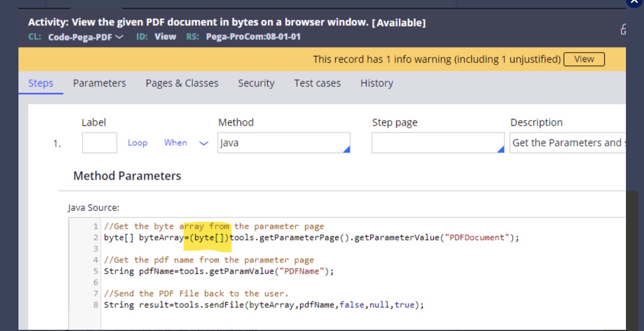Screen dimensions: 644x331
Task: Open the Test cases tab
Action: coord(317,83)
